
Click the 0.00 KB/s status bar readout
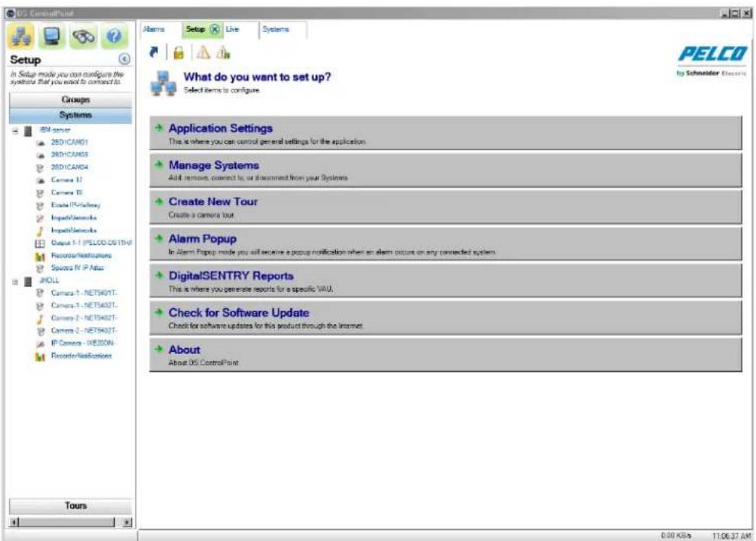676,535
